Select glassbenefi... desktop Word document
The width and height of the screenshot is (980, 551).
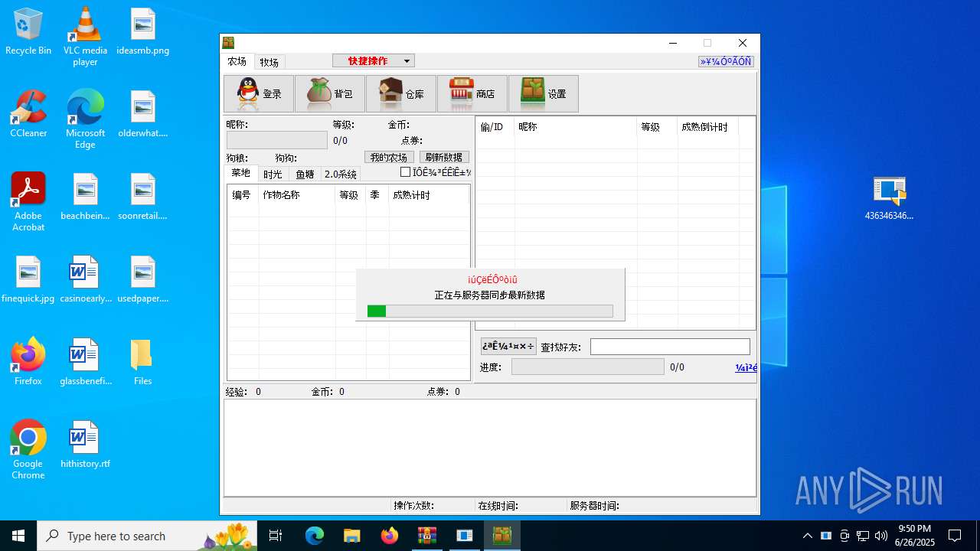(x=85, y=363)
